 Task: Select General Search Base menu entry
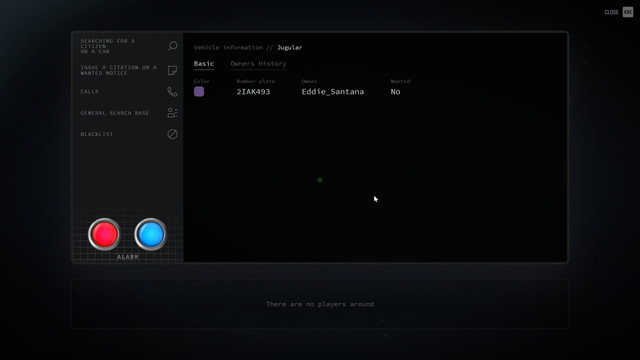(x=115, y=113)
